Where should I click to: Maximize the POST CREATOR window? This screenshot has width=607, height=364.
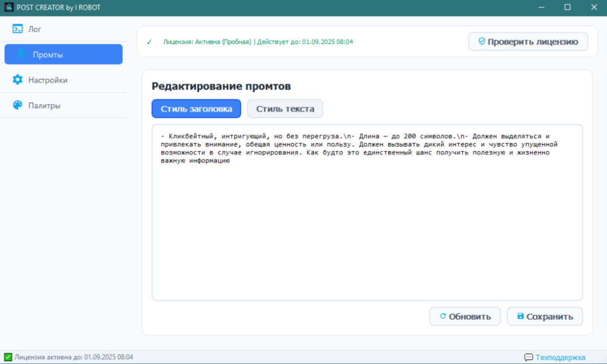[567, 7]
